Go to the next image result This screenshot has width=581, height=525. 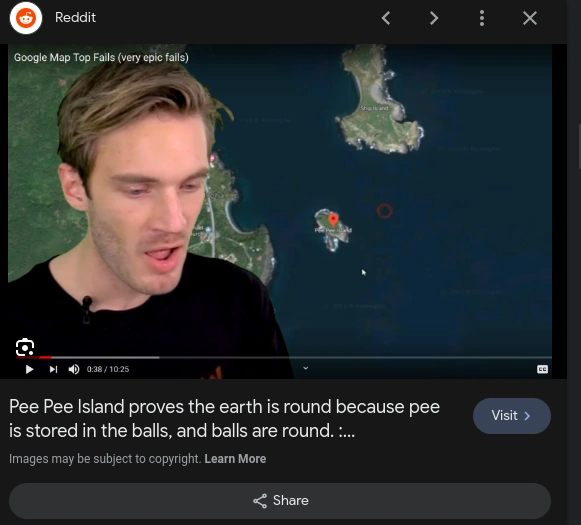point(434,18)
